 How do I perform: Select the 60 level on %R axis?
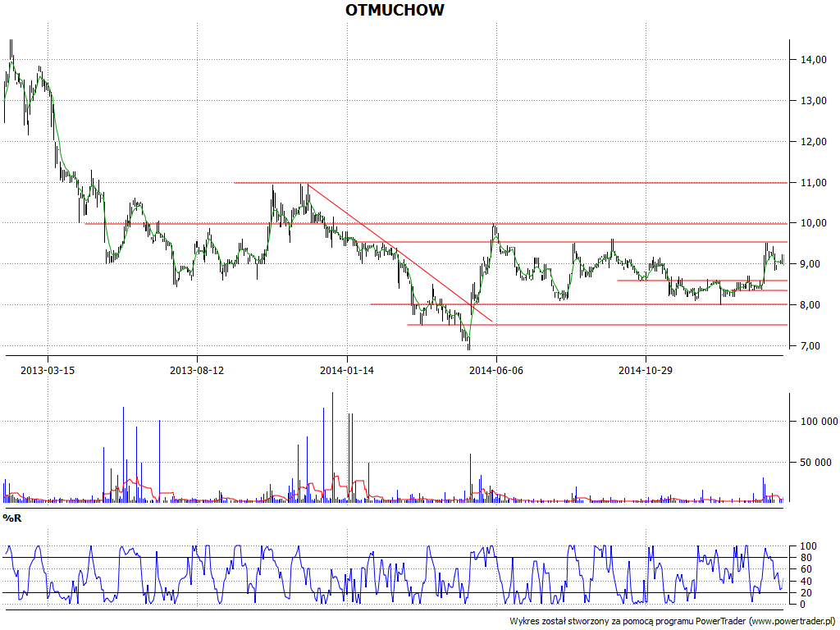(x=808, y=569)
